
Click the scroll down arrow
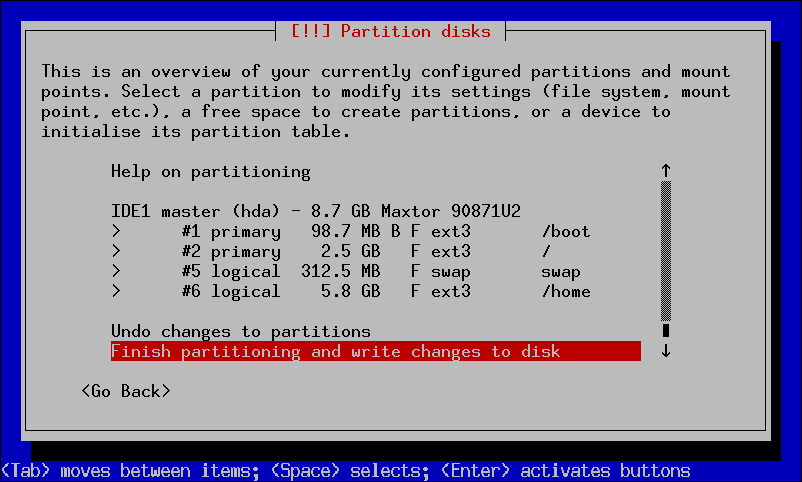coord(665,351)
